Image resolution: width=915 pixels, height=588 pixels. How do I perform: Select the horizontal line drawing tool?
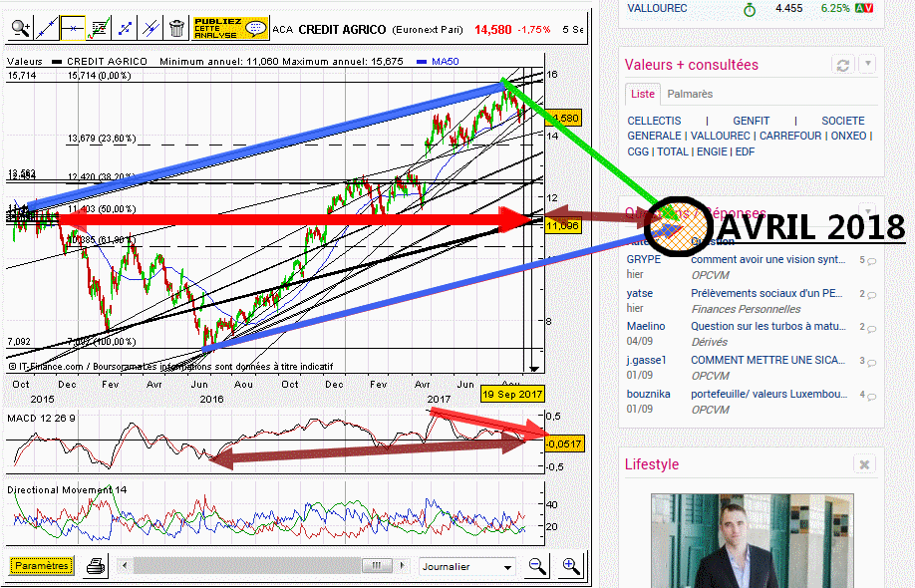pyautogui.click(x=73, y=28)
